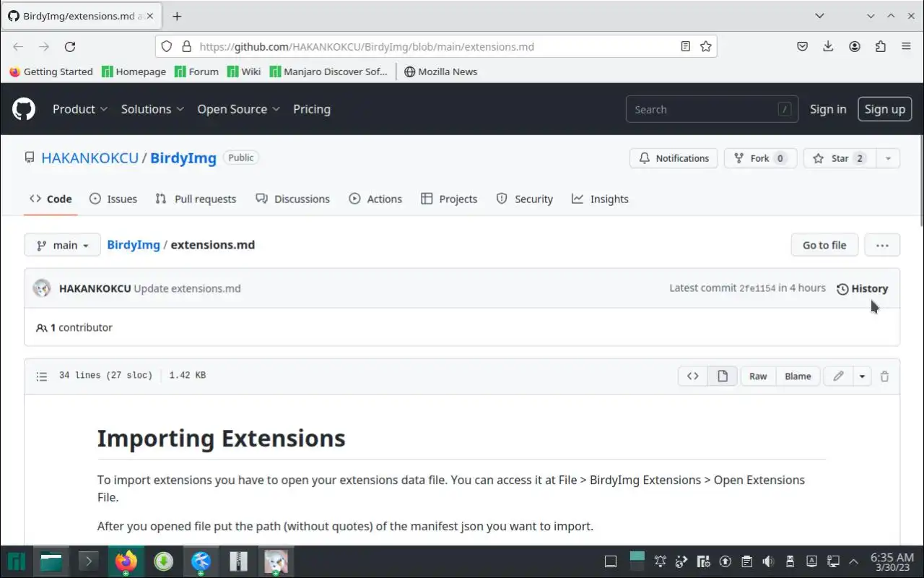Switch to Firefox in the taskbar

point(126,561)
